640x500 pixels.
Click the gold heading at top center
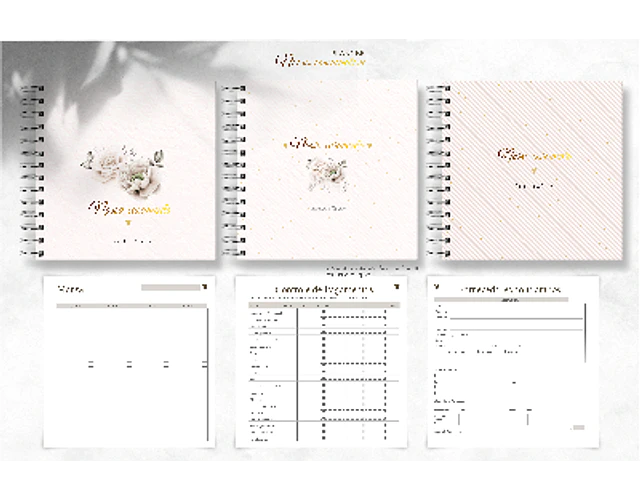tap(321, 61)
